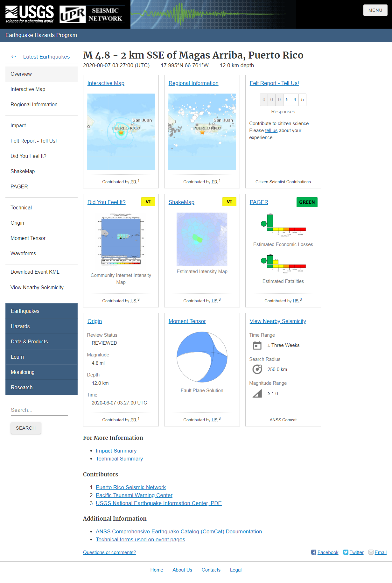Open the Regional Information card title link
Screen dimensions: 392x583
click(193, 83)
